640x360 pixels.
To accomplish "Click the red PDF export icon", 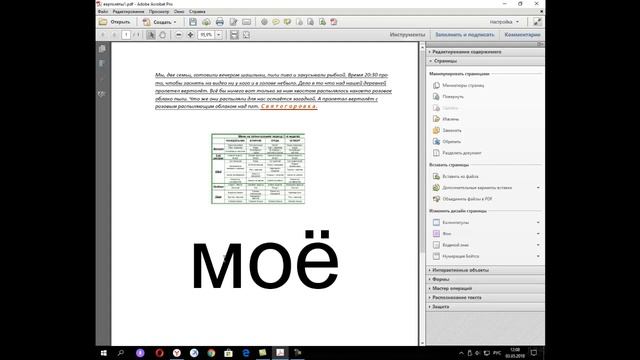I will [334, 22].
